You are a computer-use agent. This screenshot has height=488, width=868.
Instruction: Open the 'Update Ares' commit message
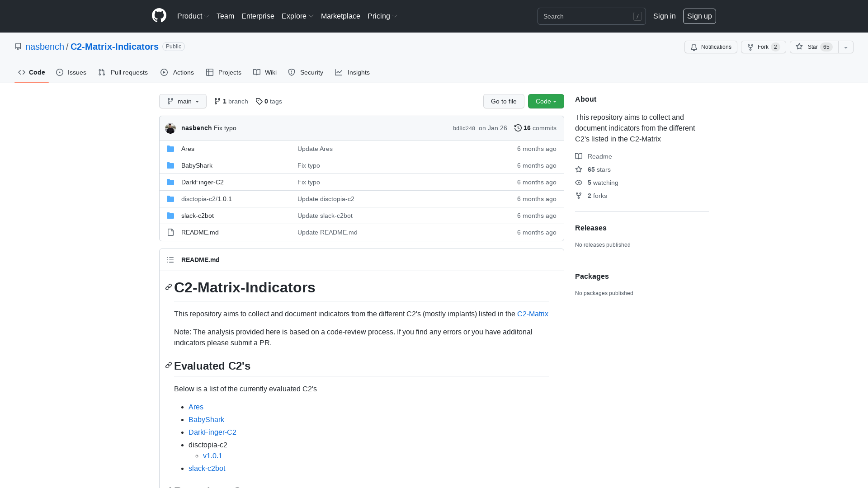click(x=315, y=149)
